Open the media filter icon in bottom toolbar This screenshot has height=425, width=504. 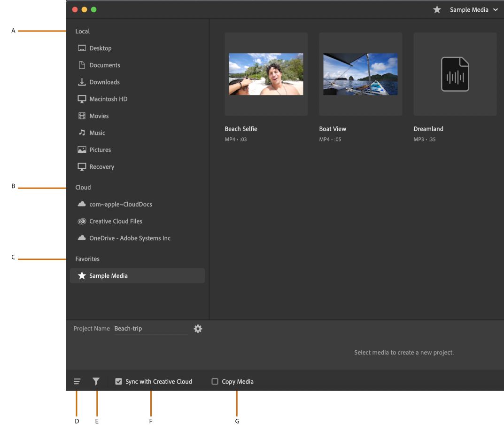(95, 381)
